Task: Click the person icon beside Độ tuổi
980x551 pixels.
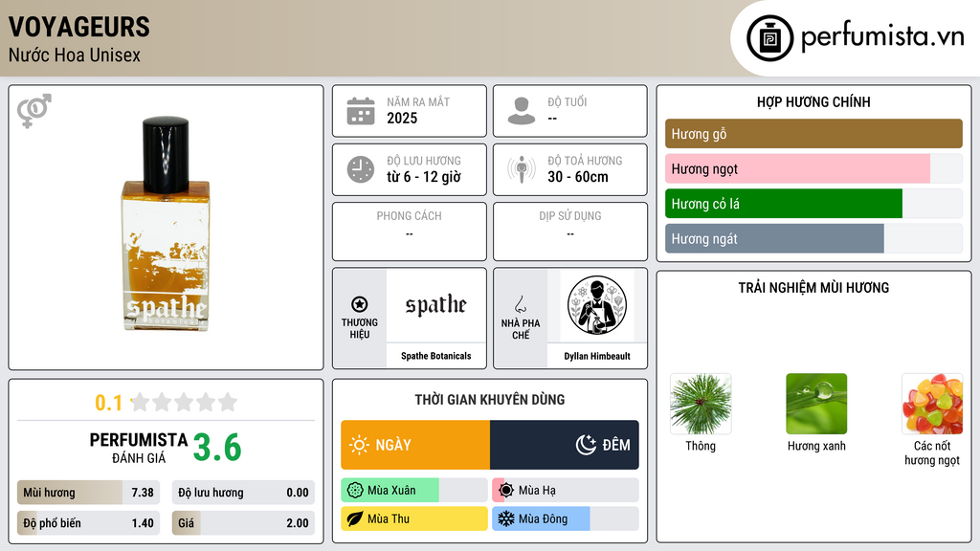Action: [522, 111]
